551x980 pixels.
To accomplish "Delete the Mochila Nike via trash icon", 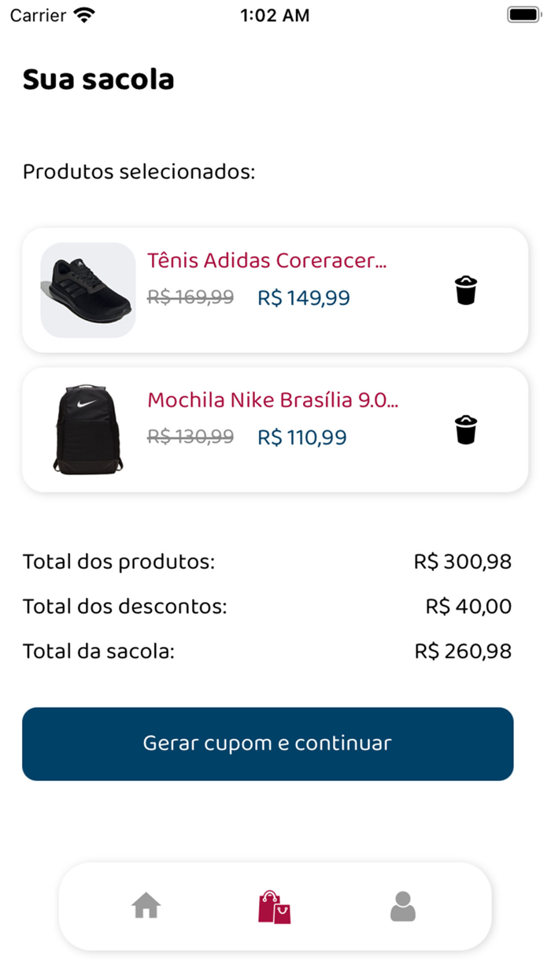I will [x=466, y=429].
